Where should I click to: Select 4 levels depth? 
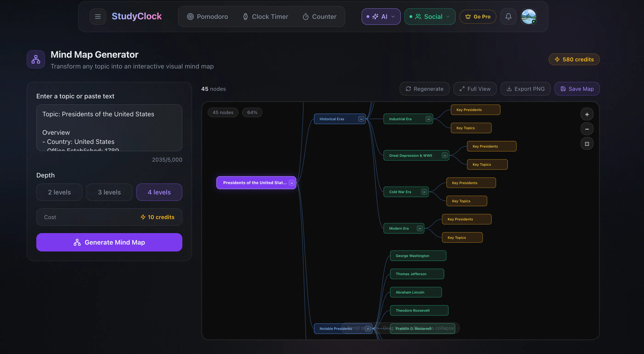pyautogui.click(x=159, y=192)
